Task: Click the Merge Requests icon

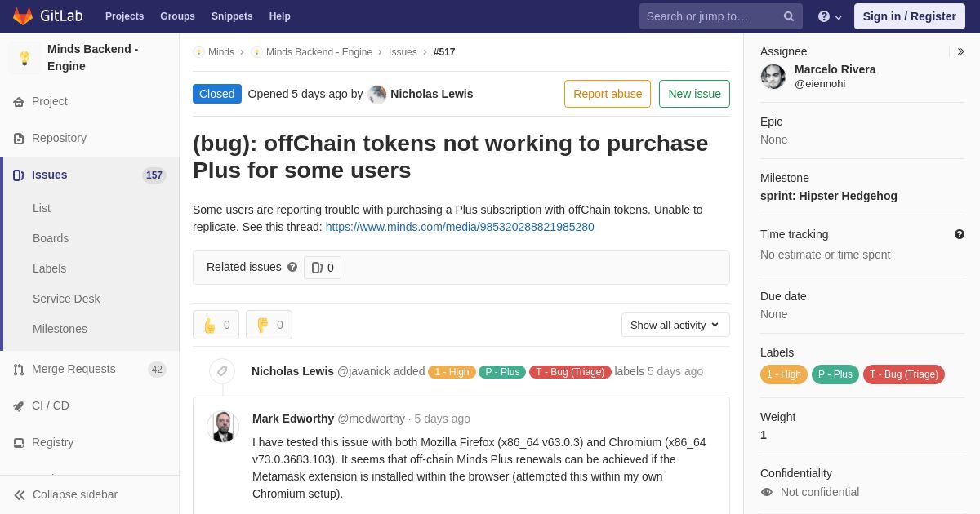Action: click(x=19, y=370)
